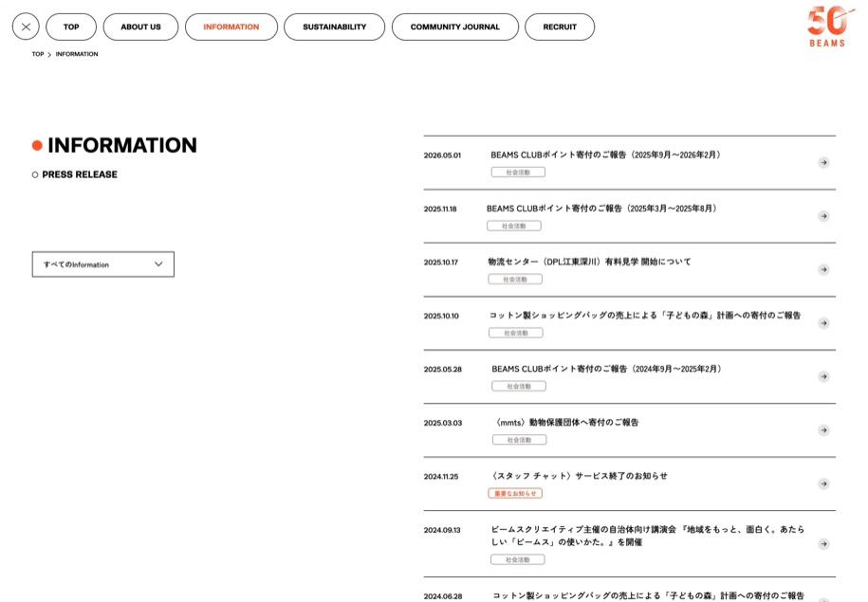Click the 2025.11.18 date text

[440, 210]
